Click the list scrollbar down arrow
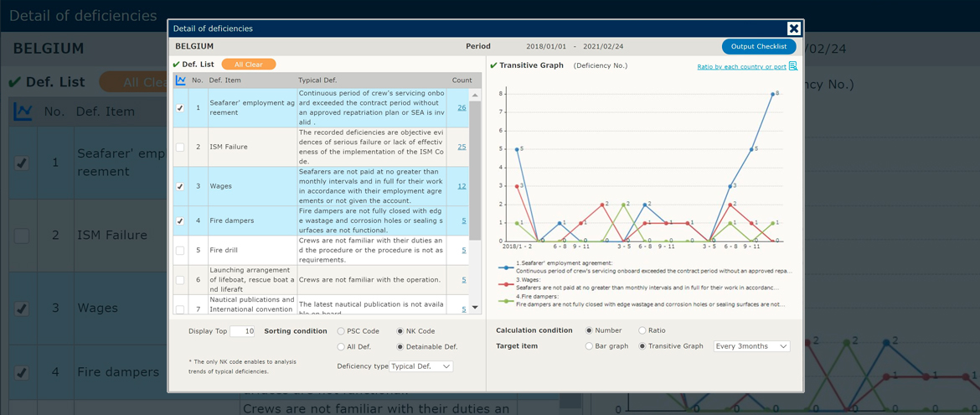This screenshot has width=980, height=415. click(x=475, y=308)
